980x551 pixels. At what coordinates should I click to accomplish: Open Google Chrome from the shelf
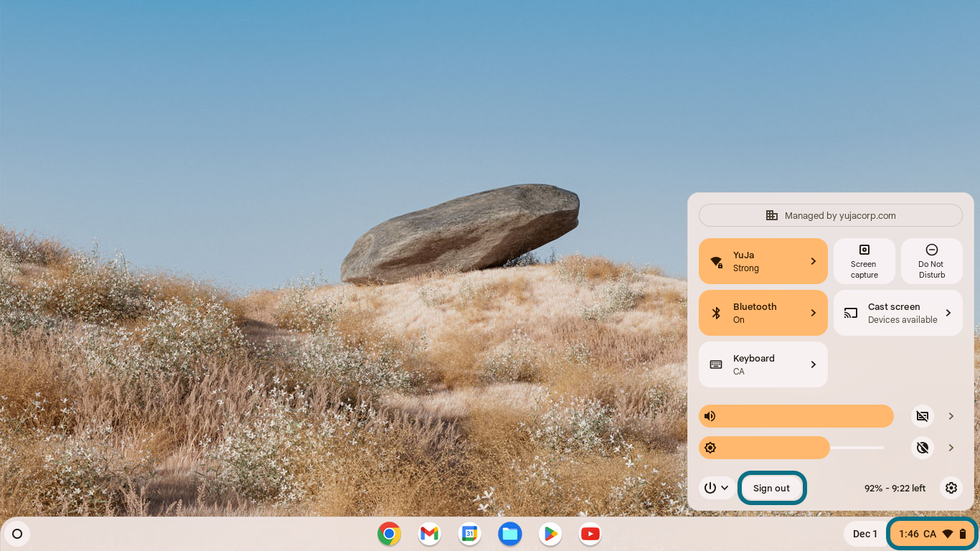tap(389, 534)
